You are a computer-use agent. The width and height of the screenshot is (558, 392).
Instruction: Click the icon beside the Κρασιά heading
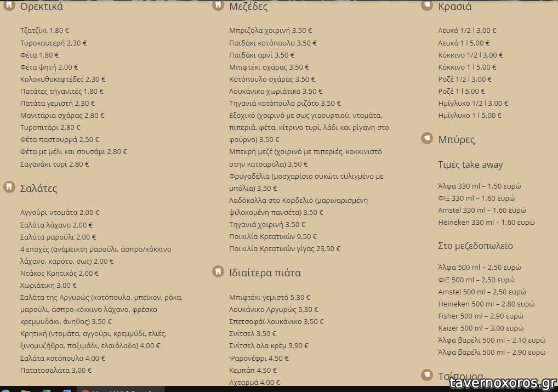(x=426, y=5)
